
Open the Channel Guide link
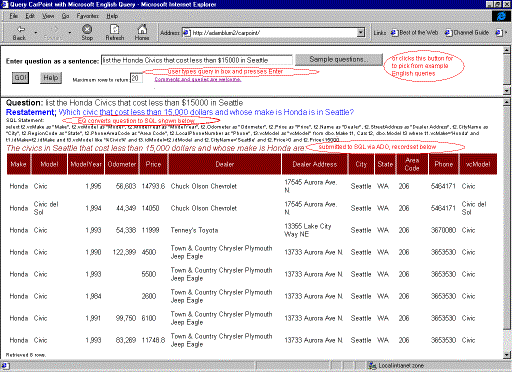(x=467, y=33)
